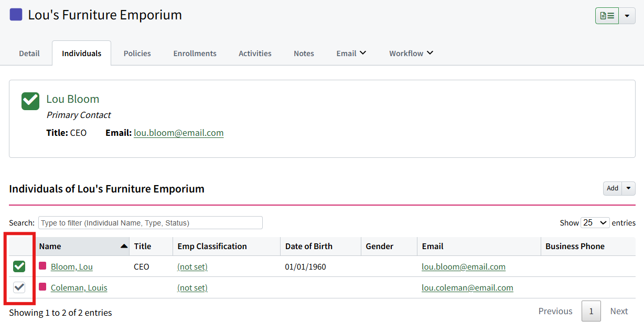This screenshot has width=644, height=332.
Task: Open the Activities tab
Action: click(x=255, y=53)
